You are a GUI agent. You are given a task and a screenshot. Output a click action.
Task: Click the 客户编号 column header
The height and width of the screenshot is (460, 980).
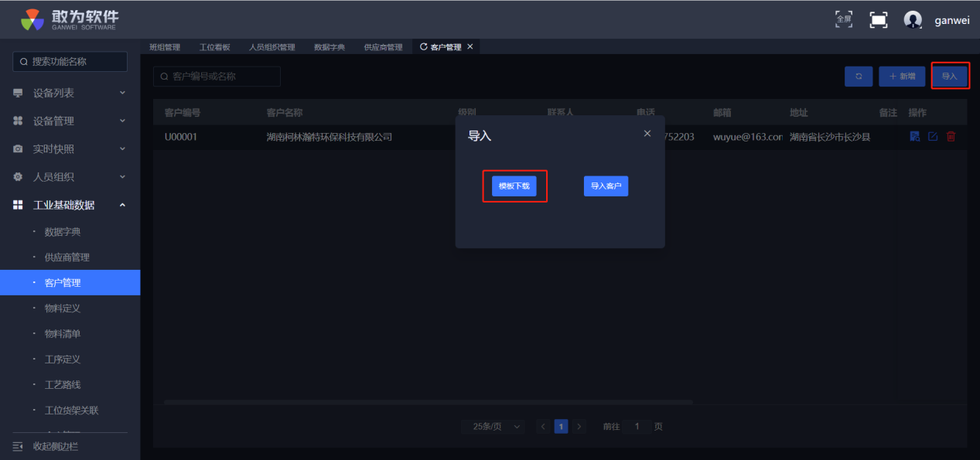coord(183,113)
